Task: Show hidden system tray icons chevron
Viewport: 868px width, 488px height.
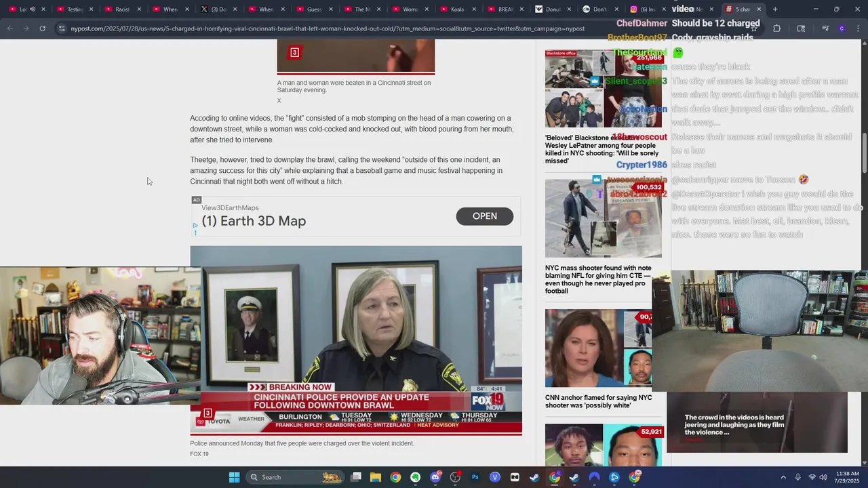Action: coord(783,477)
